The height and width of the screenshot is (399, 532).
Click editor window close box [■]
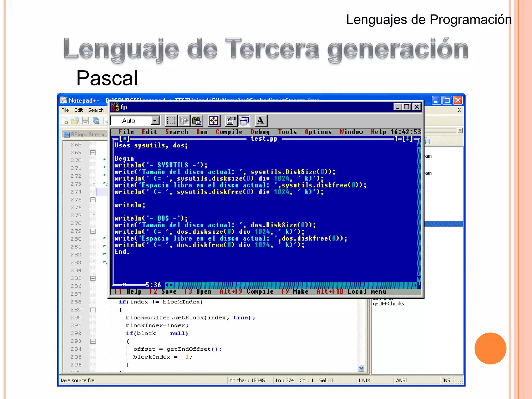[125, 139]
